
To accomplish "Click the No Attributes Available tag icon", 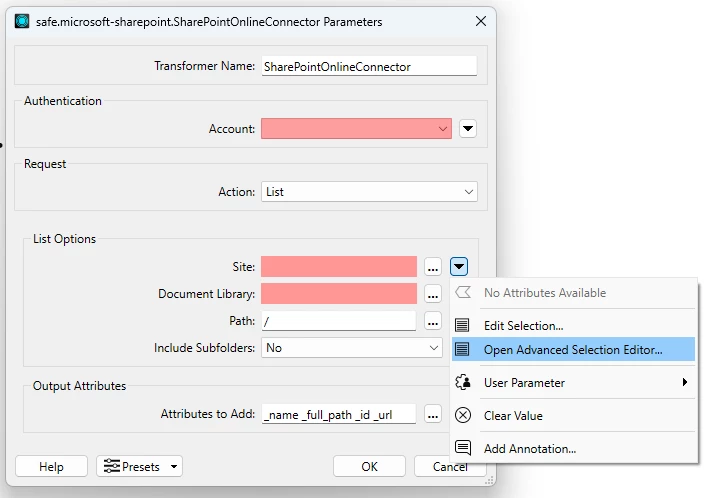I will (x=463, y=292).
